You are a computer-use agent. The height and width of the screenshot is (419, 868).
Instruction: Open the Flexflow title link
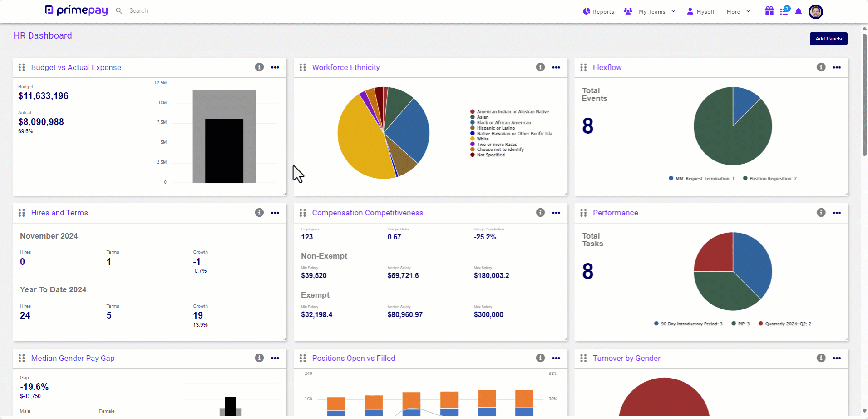607,67
